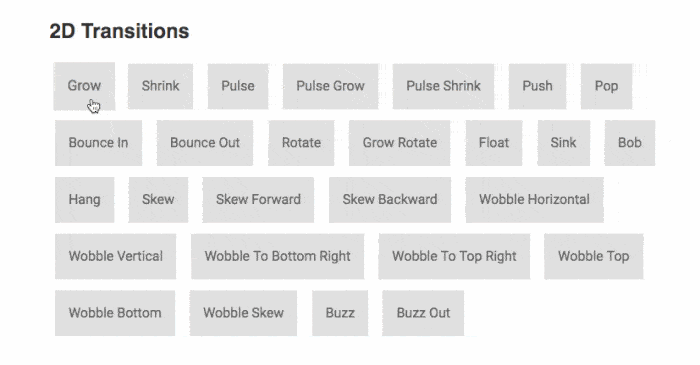Click the Pulse button
The height and width of the screenshot is (365, 700).
238,86
